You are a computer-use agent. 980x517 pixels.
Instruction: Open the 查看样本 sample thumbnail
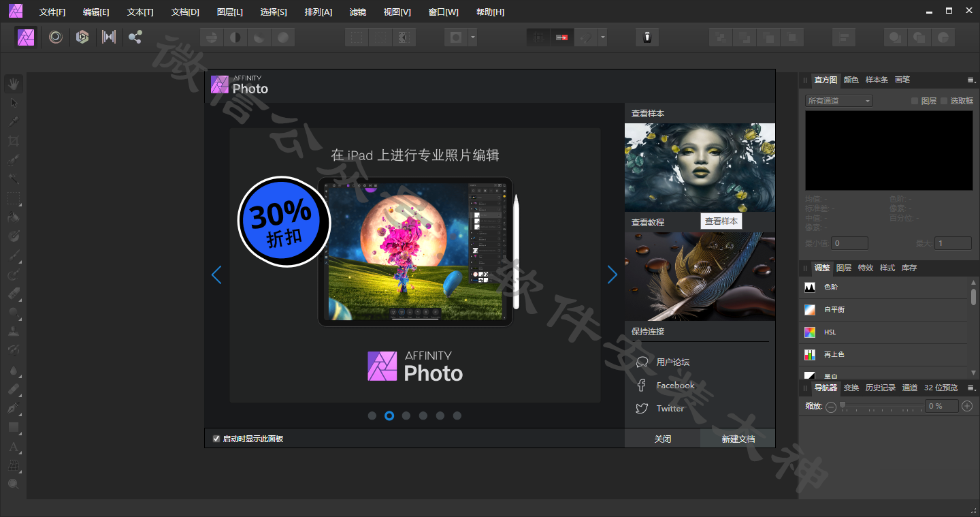[x=700, y=167]
